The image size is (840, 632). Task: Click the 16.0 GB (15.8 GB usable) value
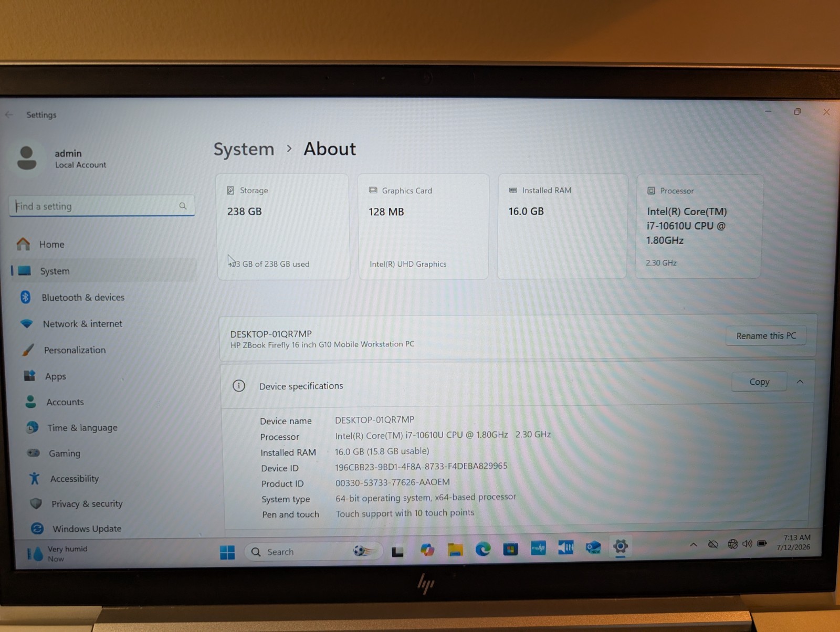382,451
